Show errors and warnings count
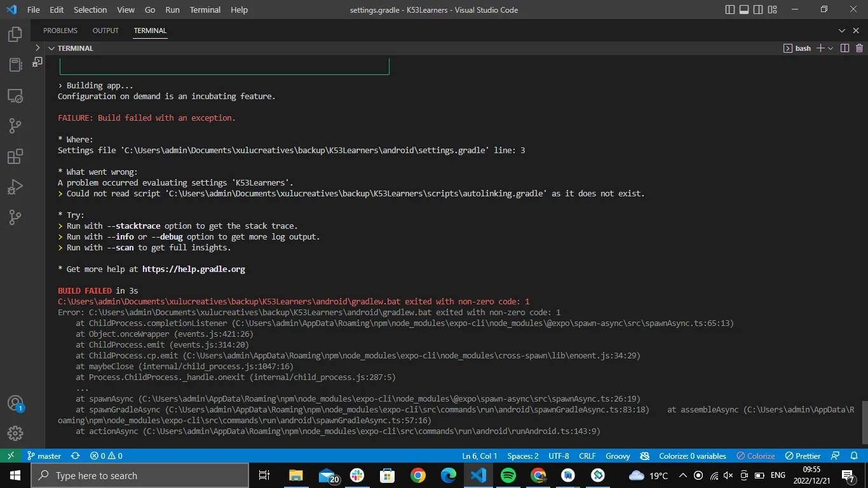 (106, 456)
